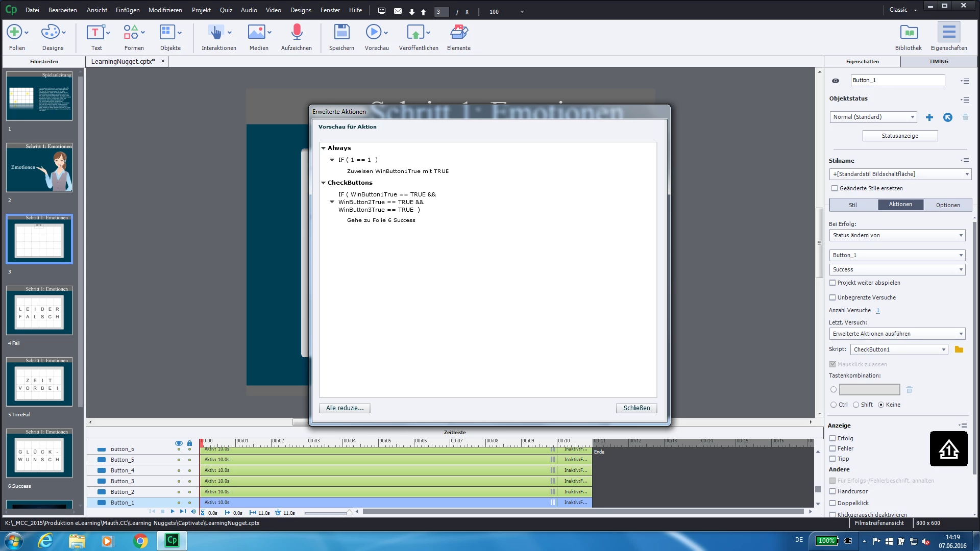Click the Alle reduzieren button
The height and width of the screenshot is (551, 980).
pyautogui.click(x=345, y=408)
